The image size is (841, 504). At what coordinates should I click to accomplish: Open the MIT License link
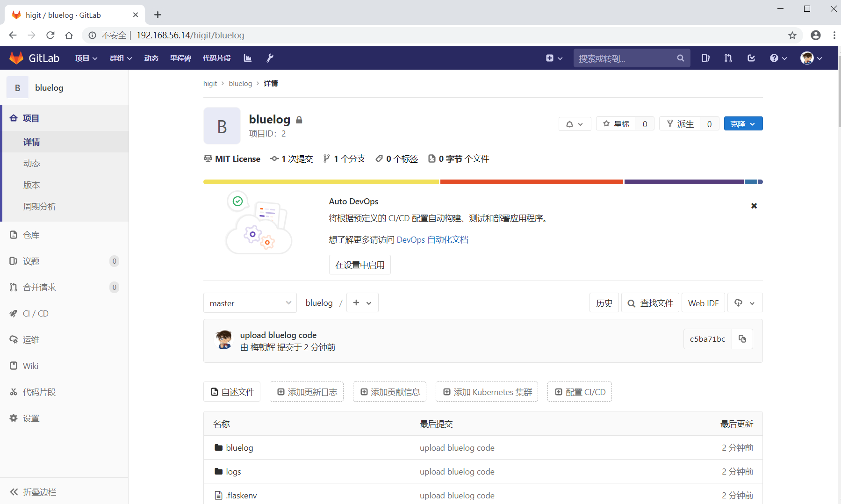click(232, 159)
